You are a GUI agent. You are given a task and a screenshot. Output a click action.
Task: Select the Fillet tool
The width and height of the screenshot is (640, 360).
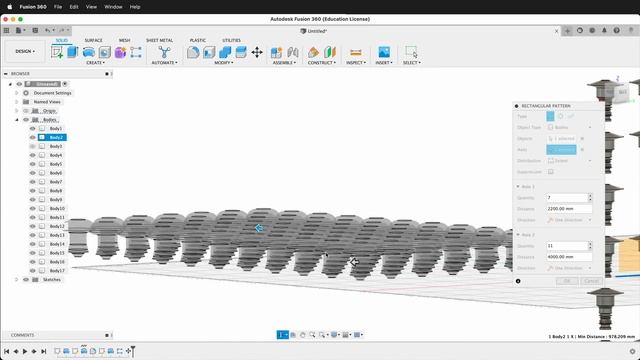tap(193, 52)
